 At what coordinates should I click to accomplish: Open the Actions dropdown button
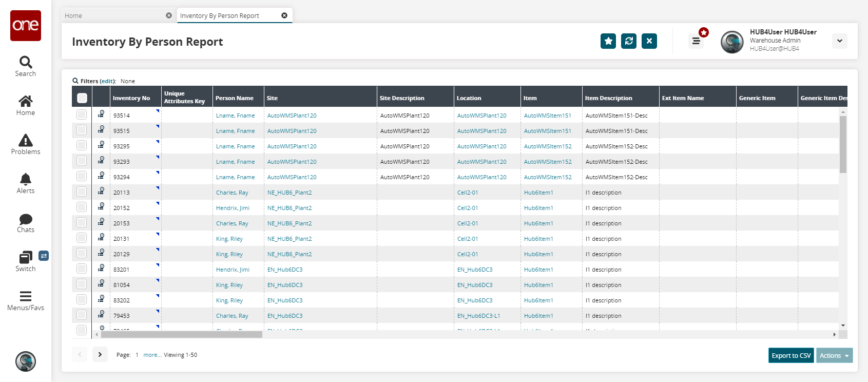click(x=834, y=355)
